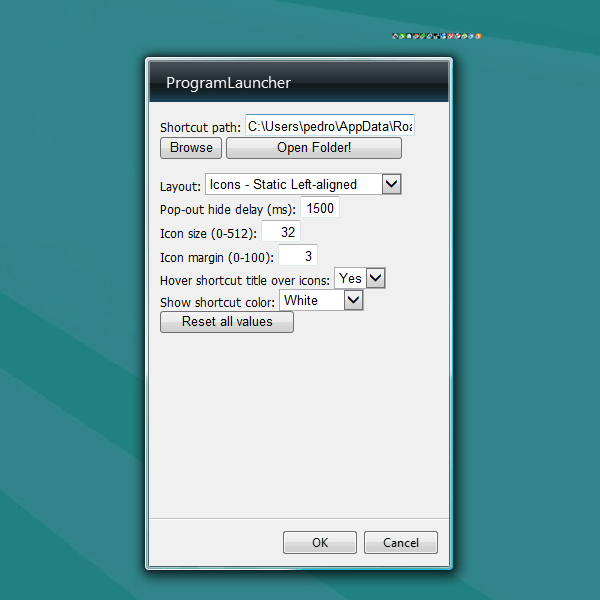Click the white document icon in the launcher strip
The image size is (600, 600).
point(409,36)
